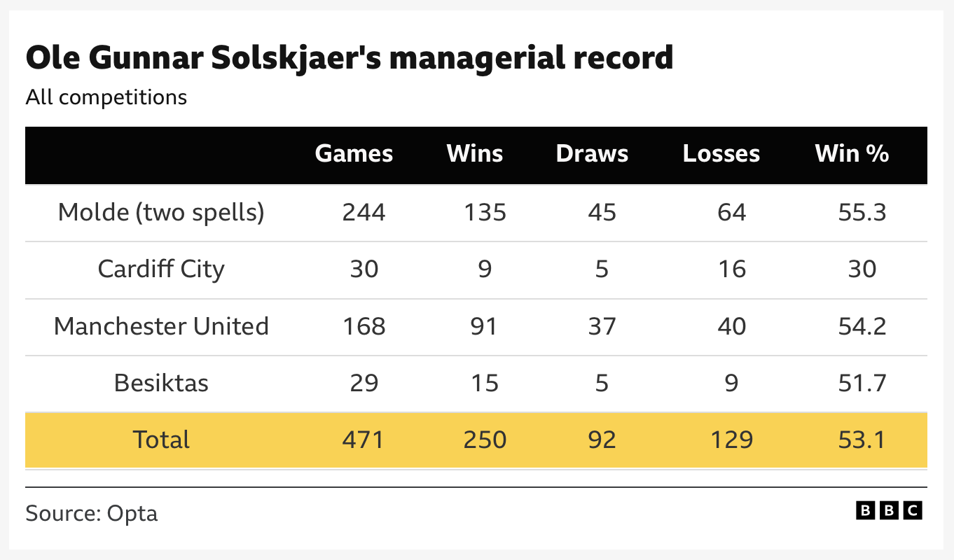Click Manchester United's 91 wins value
Screen dimensions: 954x560
click(485, 326)
